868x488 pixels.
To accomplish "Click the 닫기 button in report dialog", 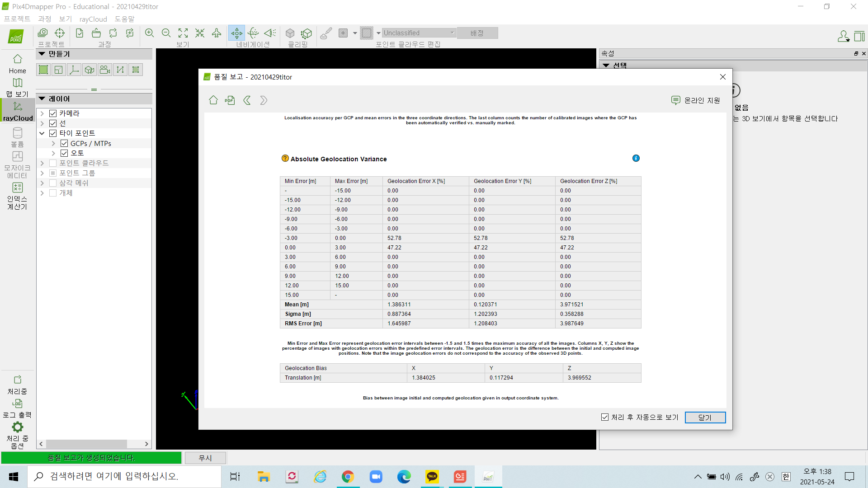I will click(705, 417).
